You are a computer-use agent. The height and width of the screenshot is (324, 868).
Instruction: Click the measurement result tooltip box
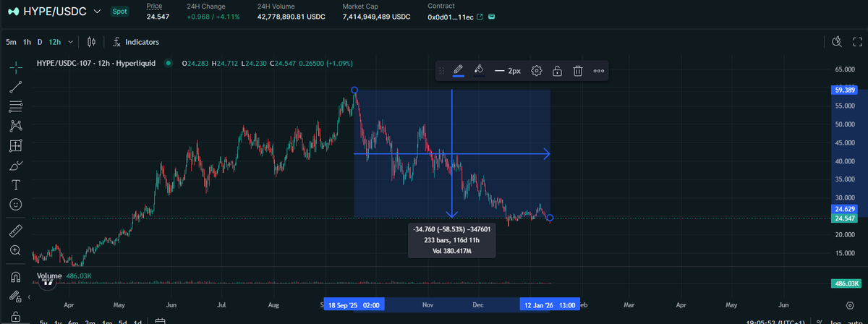pyautogui.click(x=452, y=240)
